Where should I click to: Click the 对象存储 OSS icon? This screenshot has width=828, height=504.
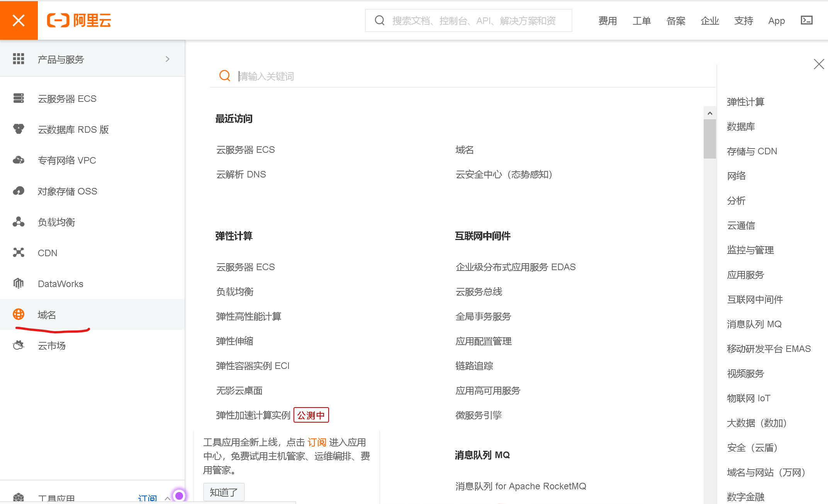[x=19, y=191]
